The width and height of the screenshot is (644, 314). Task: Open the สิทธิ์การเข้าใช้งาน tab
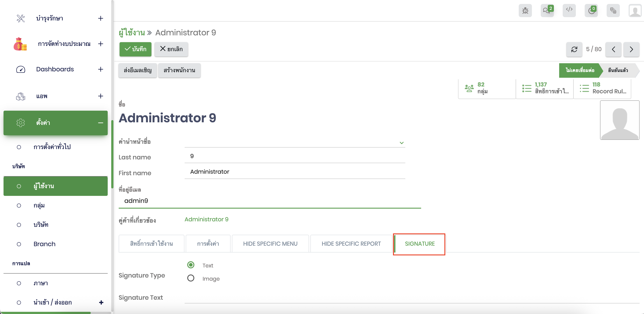(151, 244)
